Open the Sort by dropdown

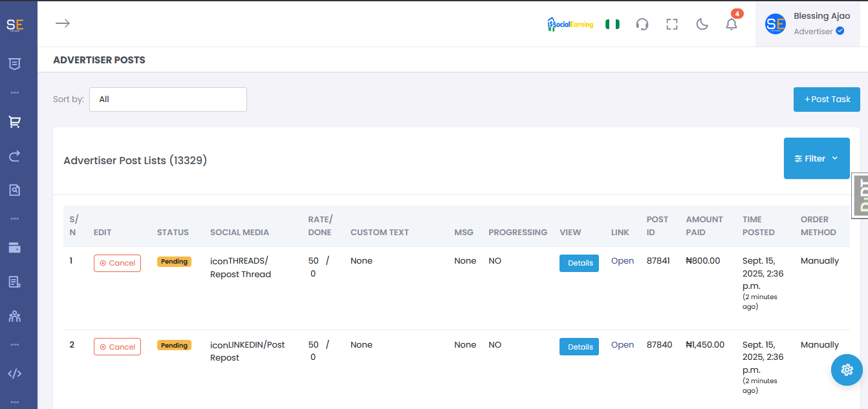click(168, 100)
